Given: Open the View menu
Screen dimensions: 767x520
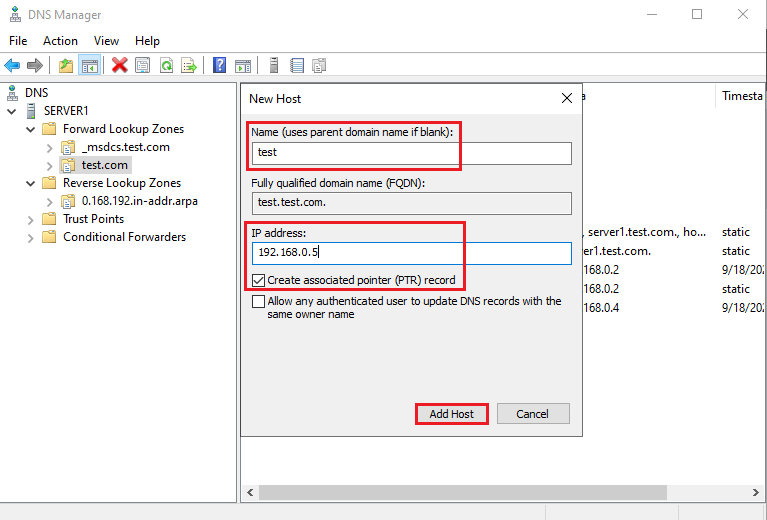Looking at the screenshot, I should (106, 41).
